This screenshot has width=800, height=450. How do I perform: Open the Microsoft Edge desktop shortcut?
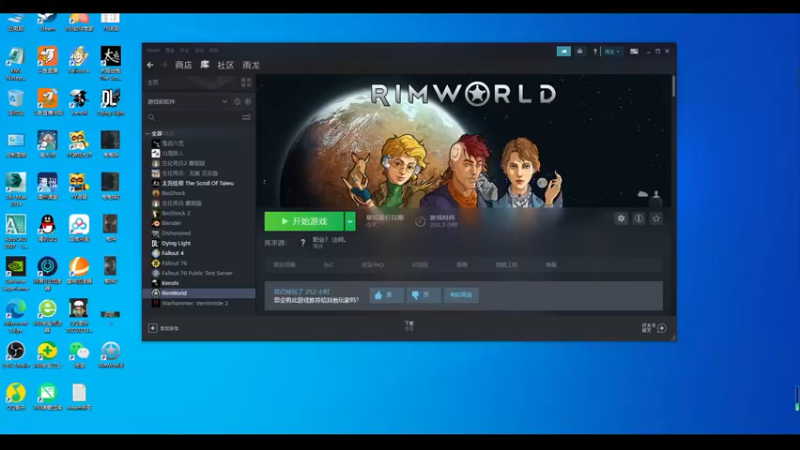(x=16, y=316)
